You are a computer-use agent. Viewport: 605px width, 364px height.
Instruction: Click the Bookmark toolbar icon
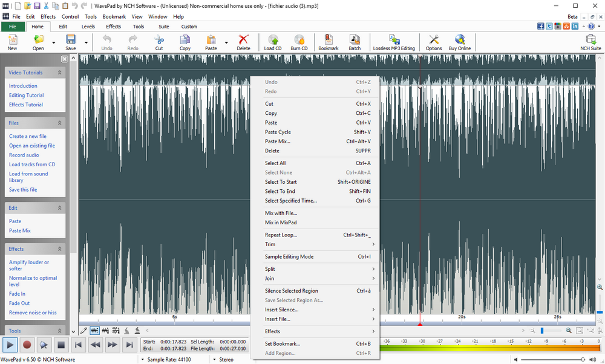coord(329,42)
